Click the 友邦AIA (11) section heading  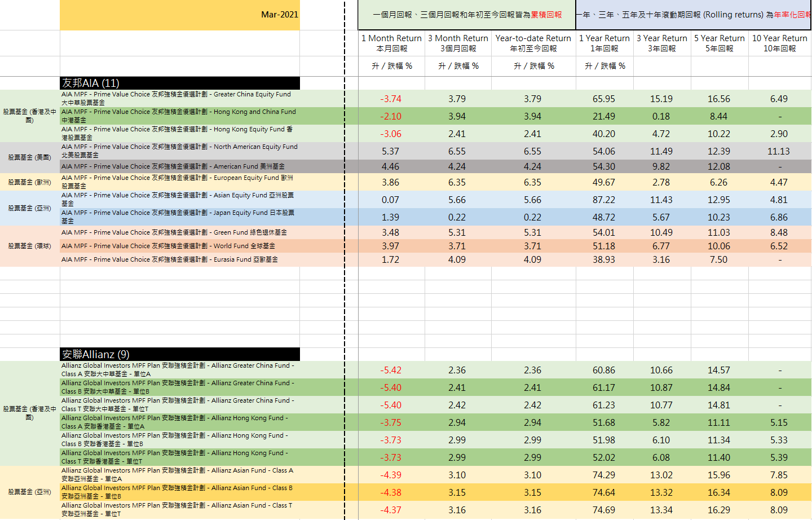tap(180, 83)
